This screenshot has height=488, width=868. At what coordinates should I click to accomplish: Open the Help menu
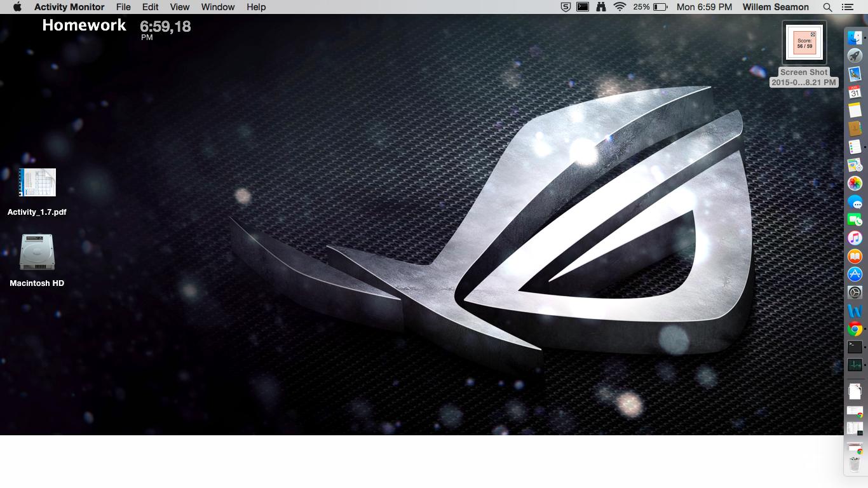[256, 7]
